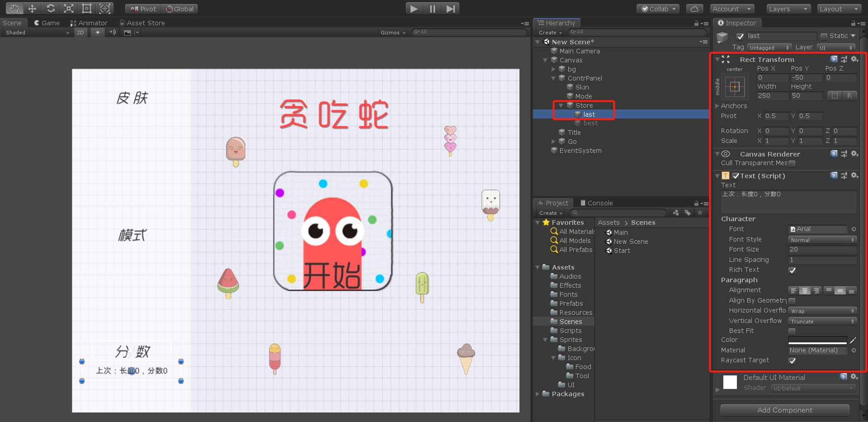Toggle Global handle rotation
This screenshot has width=868, height=422.
[x=180, y=9]
